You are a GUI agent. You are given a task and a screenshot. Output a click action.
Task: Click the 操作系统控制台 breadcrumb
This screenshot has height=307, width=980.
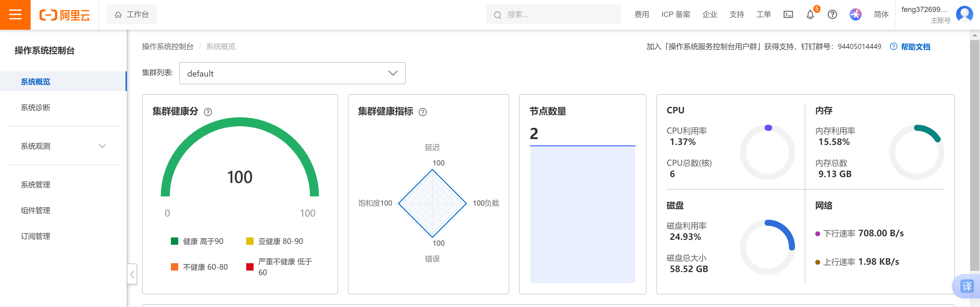point(168,46)
